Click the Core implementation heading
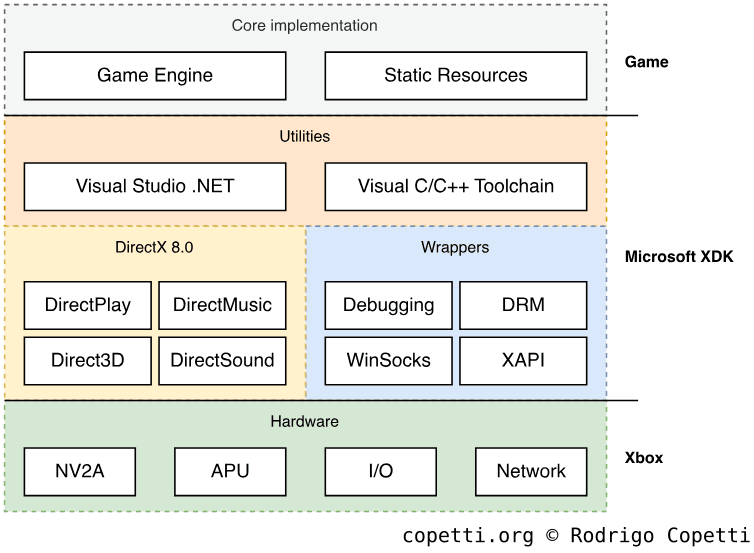This screenshot has width=754, height=553. pos(305,25)
